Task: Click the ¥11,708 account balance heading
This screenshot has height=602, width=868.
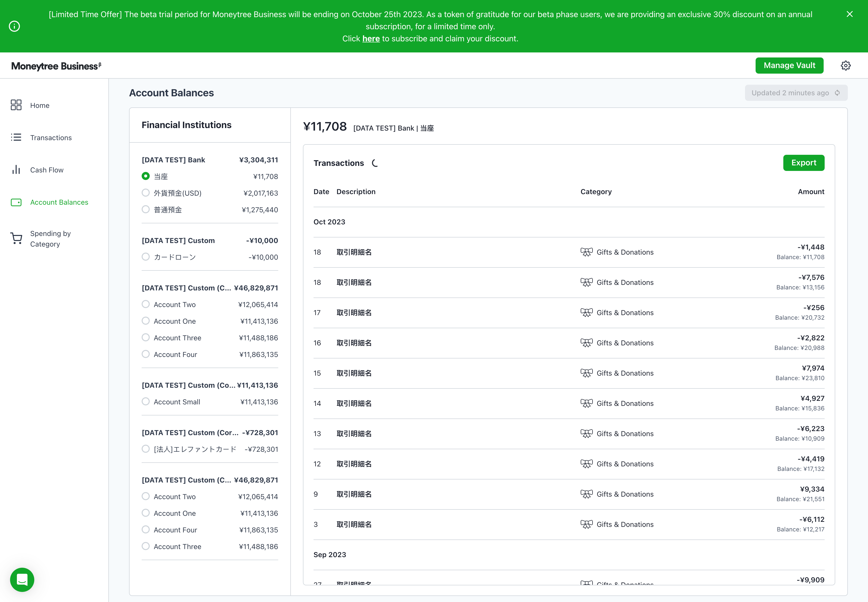Action: coord(325,126)
